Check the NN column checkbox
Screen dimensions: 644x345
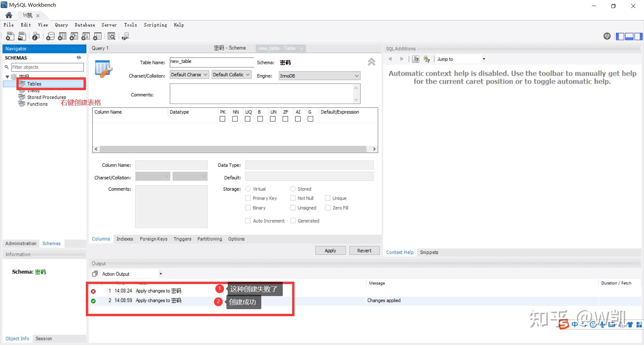[x=235, y=119]
